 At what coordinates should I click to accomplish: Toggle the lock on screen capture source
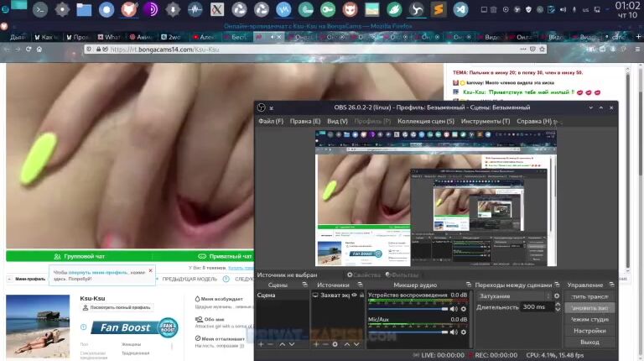[361, 296]
